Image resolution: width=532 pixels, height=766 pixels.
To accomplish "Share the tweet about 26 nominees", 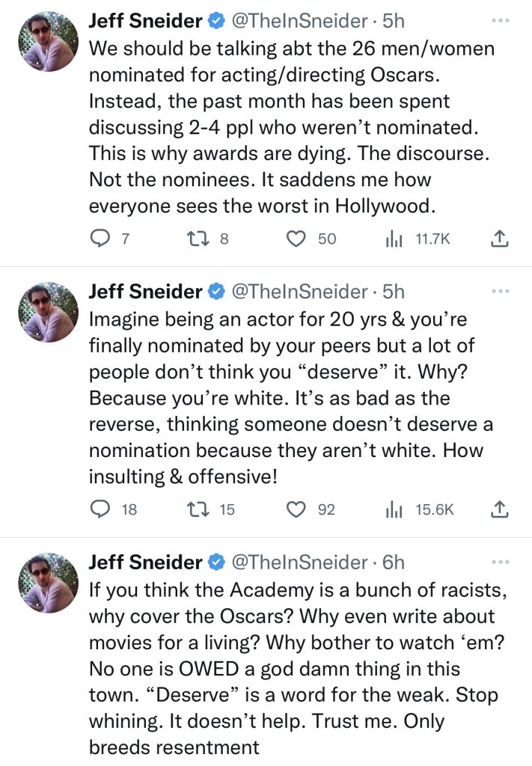I will 500,239.
